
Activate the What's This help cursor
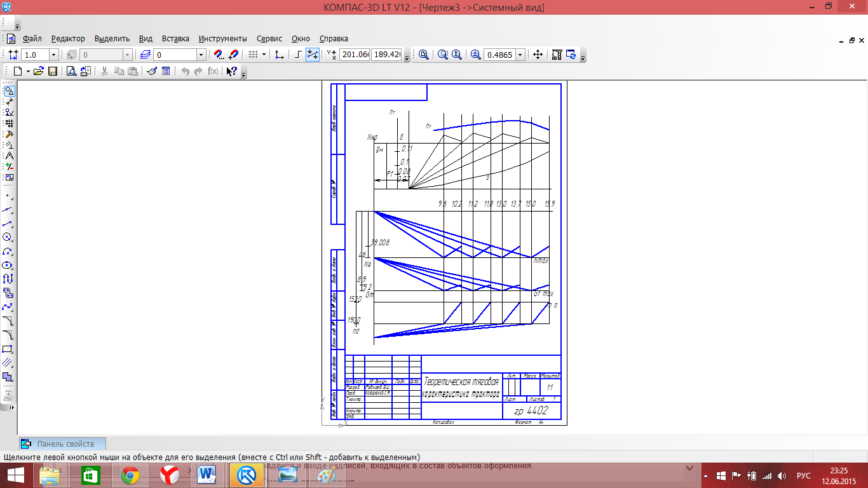(x=232, y=71)
